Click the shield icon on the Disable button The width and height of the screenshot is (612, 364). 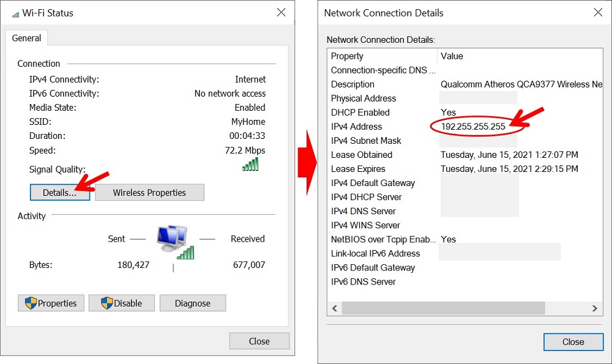(106, 303)
